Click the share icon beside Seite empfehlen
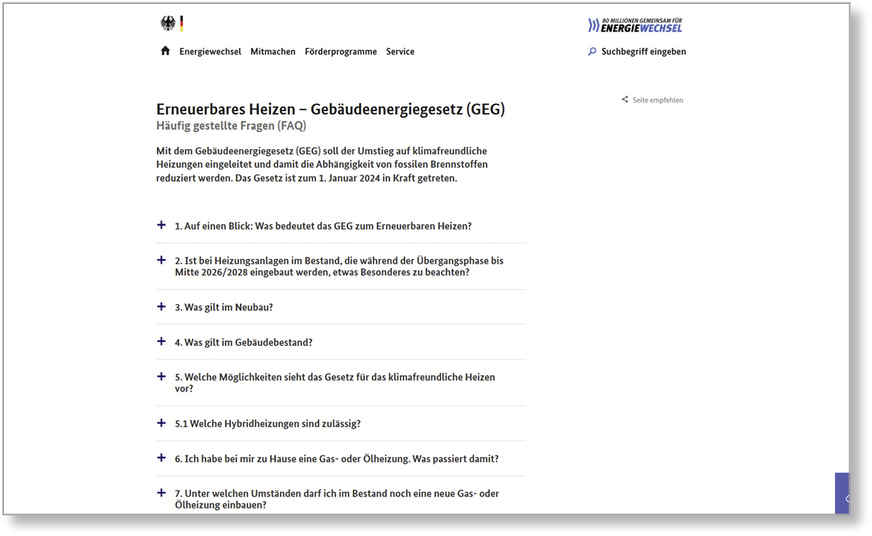872x536 pixels. [625, 100]
